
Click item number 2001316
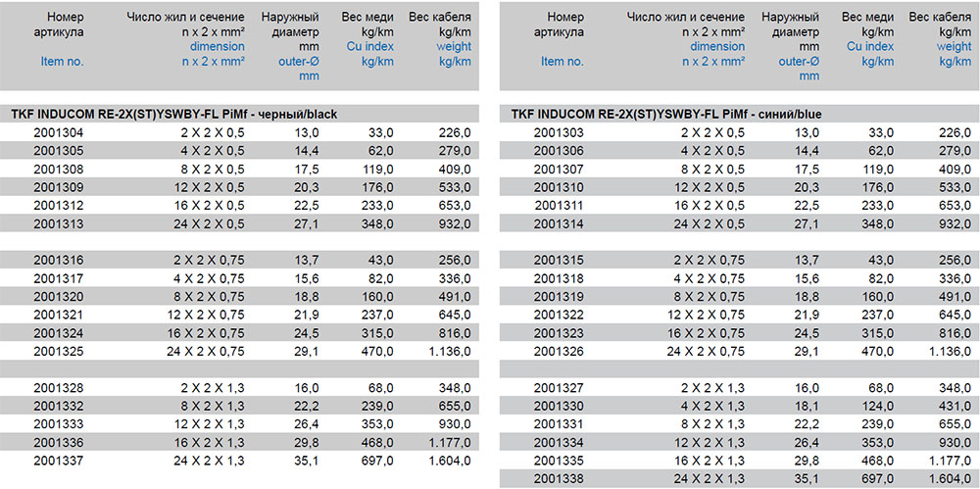58,260
